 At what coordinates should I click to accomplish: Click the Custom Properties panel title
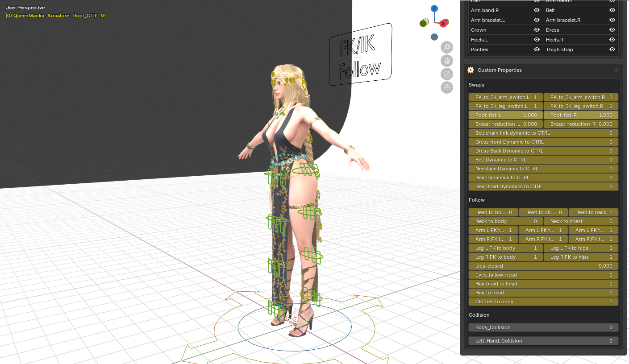point(500,70)
